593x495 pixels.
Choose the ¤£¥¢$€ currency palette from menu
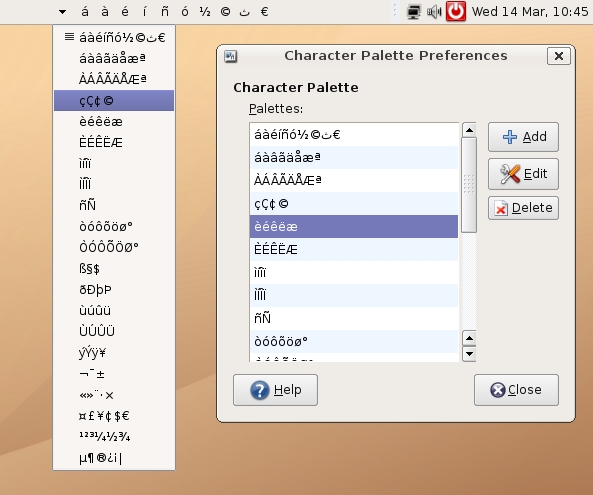(x=114, y=416)
